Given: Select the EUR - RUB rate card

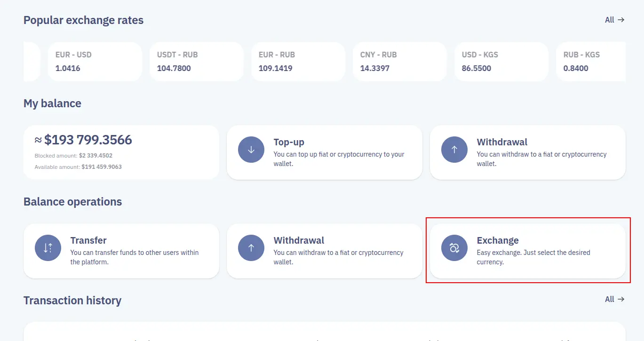Looking at the screenshot, I should click(x=298, y=62).
